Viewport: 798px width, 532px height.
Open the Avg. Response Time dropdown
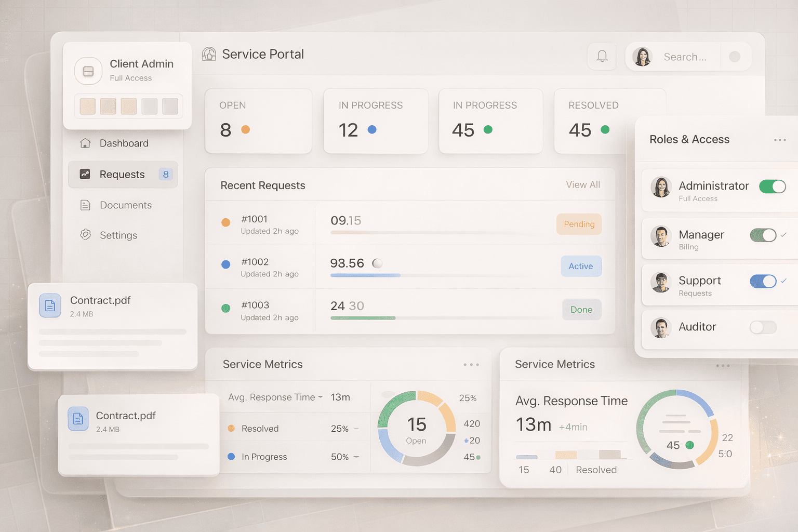(321, 397)
